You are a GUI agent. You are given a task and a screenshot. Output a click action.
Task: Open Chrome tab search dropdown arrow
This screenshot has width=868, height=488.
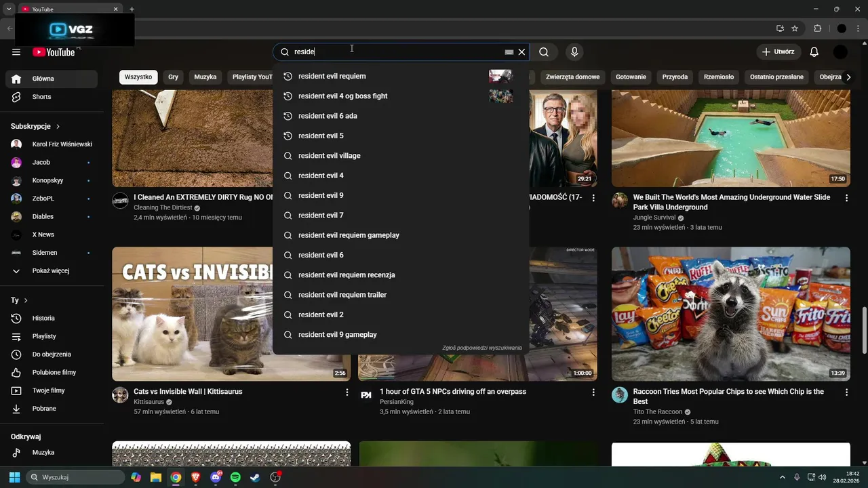point(9,9)
